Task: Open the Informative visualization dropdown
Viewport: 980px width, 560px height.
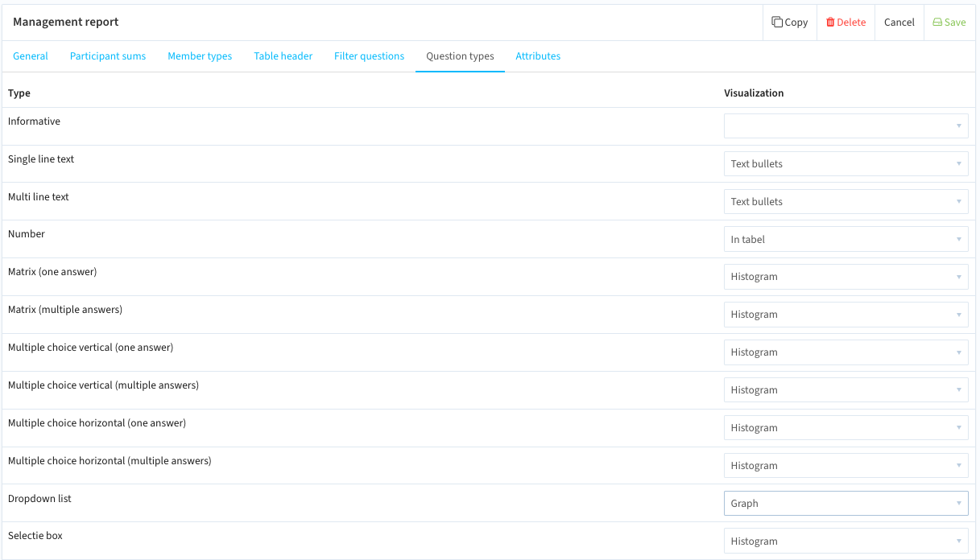Action: click(x=846, y=126)
